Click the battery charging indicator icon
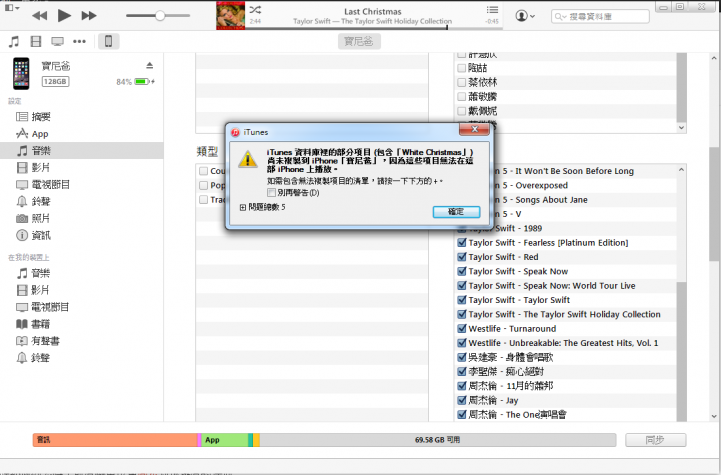The height and width of the screenshot is (475, 721). click(144, 82)
